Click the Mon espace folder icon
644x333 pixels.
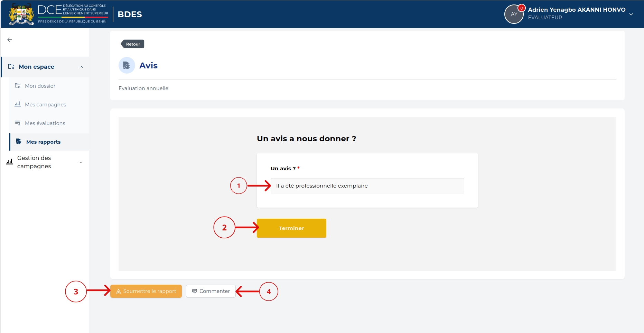11,67
